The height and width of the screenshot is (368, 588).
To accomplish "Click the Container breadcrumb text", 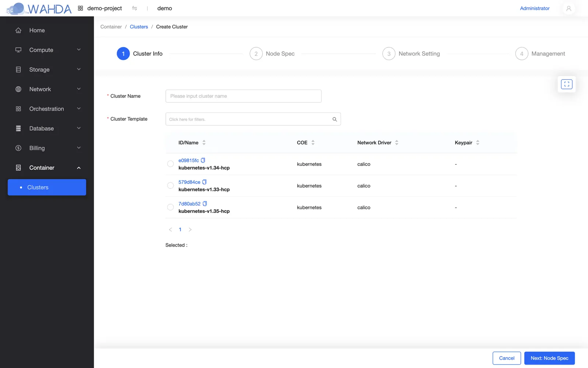I will click(111, 27).
